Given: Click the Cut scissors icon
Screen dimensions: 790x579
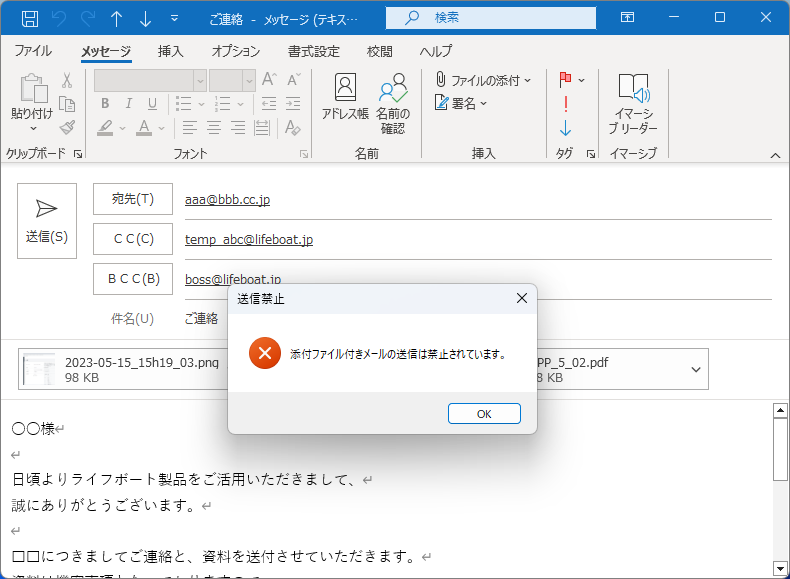Looking at the screenshot, I should pyautogui.click(x=67, y=80).
